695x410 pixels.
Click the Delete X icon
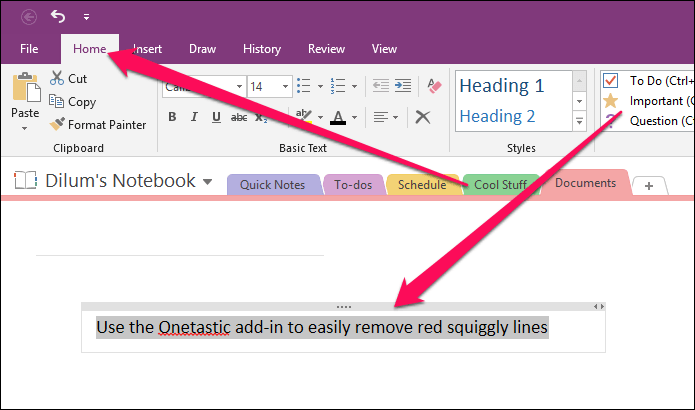click(x=423, y=117)
